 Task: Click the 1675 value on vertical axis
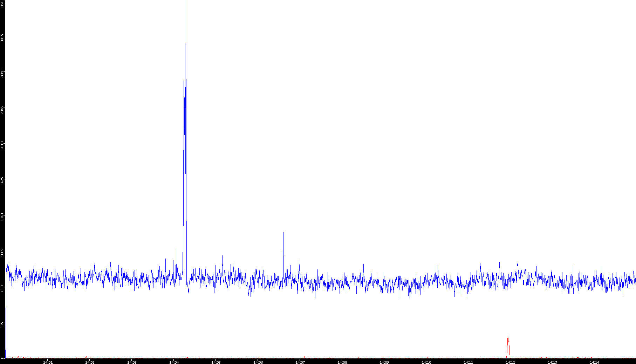click(x=2, y=181)
